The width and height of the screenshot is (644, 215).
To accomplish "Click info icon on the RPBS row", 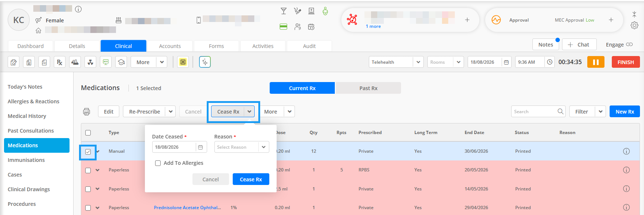I will pos(626,170).
